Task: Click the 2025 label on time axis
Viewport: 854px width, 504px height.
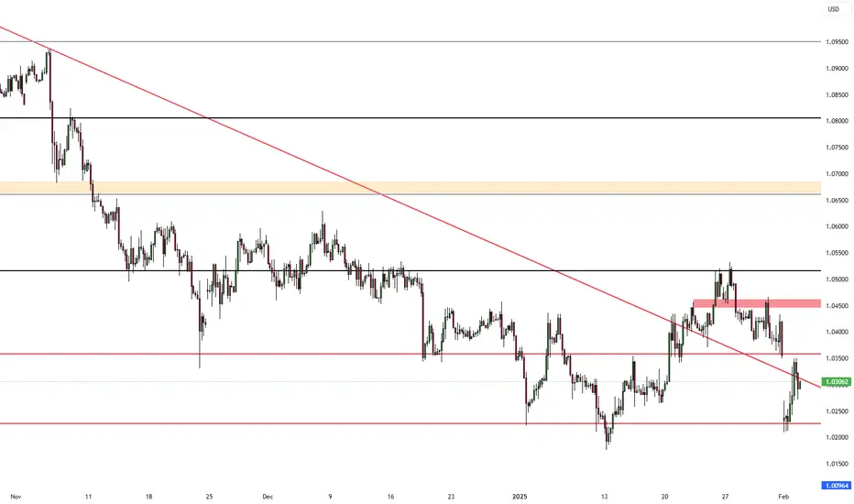Action: pyautogui.click(x=520, y=497)
